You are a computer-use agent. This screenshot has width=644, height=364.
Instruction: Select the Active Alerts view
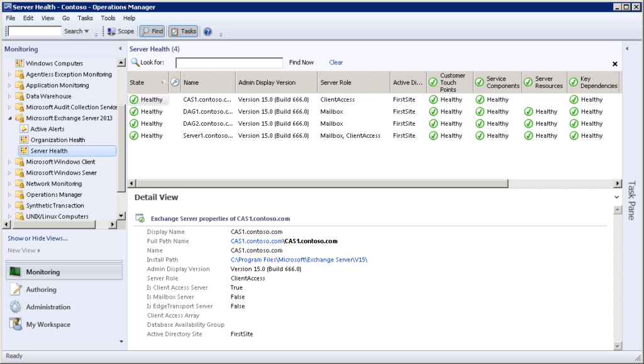[x=47, y=129]
